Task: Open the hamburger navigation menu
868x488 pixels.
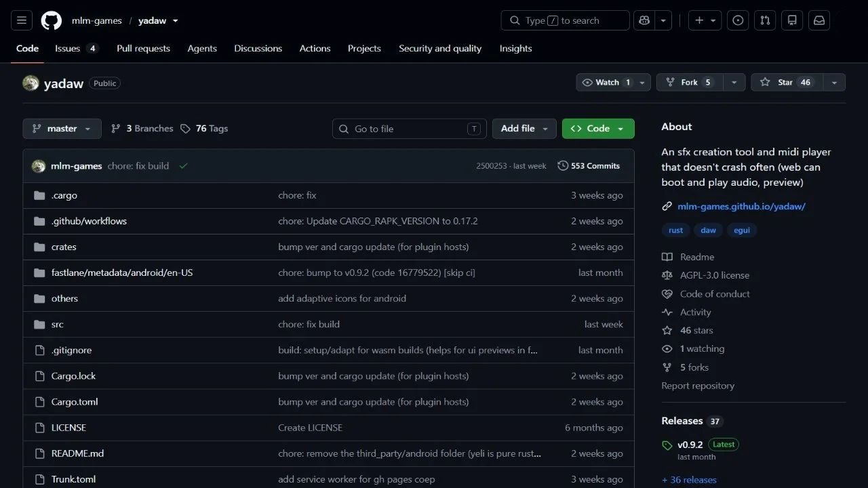Action: 21,20
